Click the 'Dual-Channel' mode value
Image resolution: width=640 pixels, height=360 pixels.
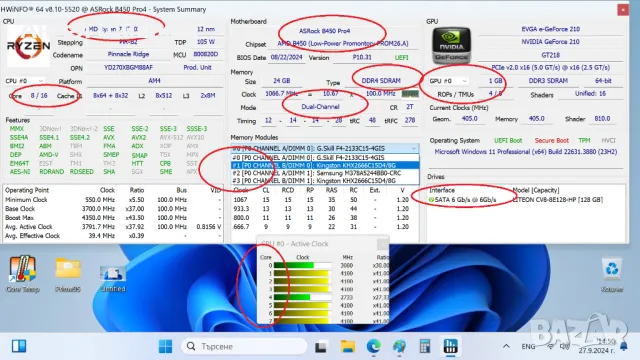click(320, 107)
